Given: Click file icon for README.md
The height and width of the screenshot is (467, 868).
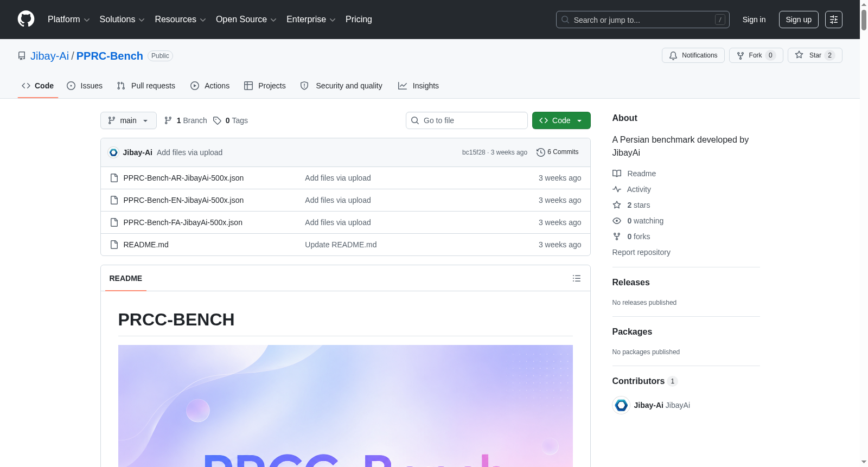Looking at the screenshot, I should pyautogui.click(x=114, y=245).
